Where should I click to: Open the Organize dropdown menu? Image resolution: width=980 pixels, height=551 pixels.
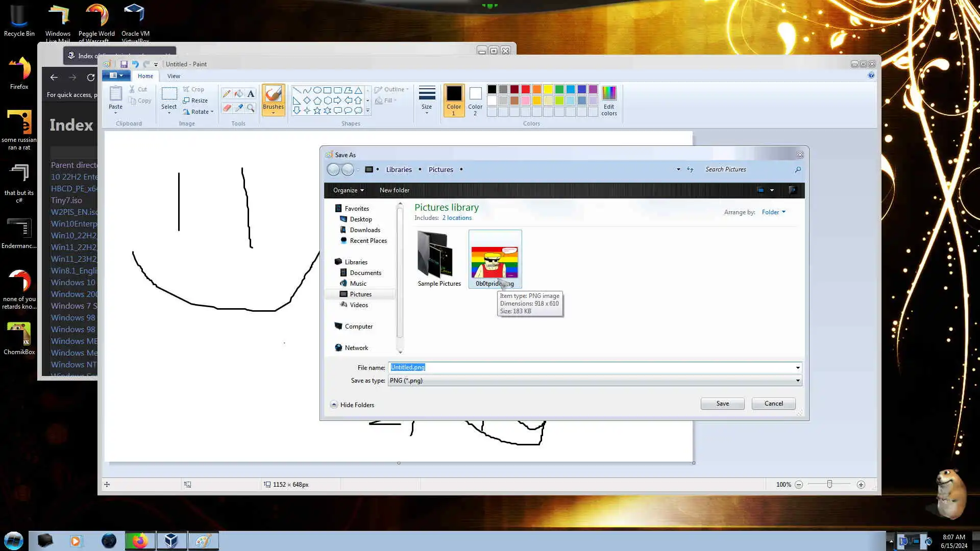click(x=349, y=190)
